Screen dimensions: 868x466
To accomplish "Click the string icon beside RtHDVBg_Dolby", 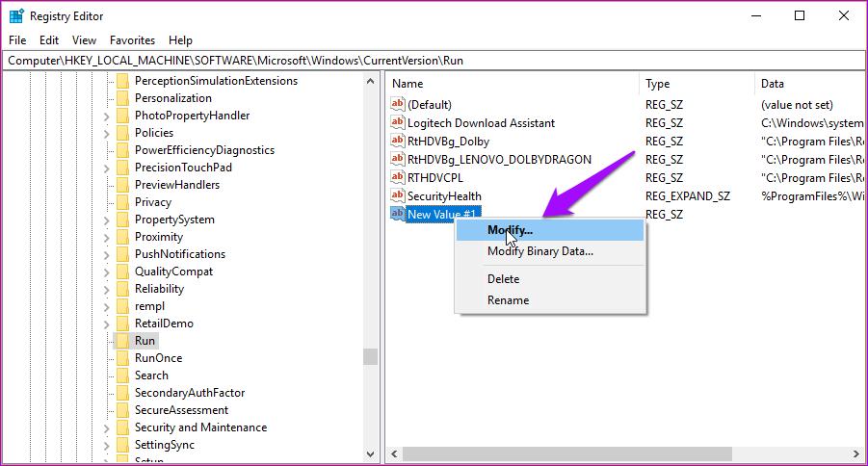I will pyautogui.click(x=398, y=141).
